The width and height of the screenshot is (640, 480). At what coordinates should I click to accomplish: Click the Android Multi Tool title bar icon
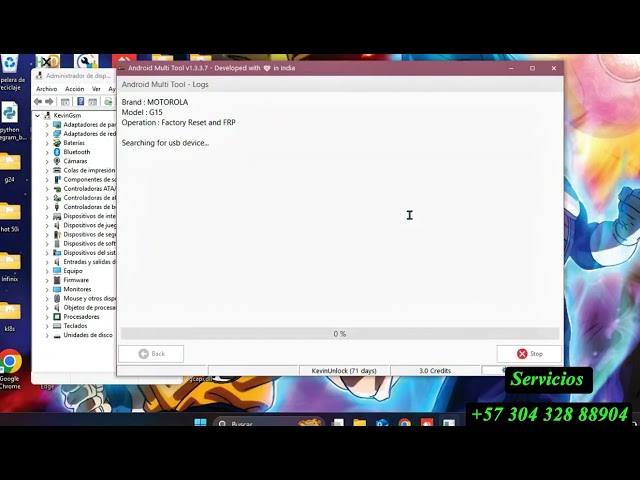point(122,68)
